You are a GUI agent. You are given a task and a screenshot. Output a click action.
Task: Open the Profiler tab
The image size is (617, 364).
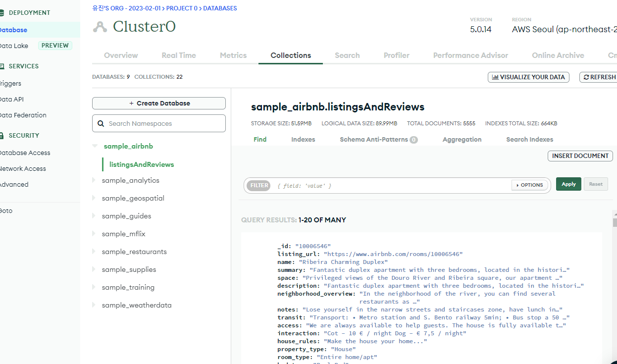tap(397, 55)
